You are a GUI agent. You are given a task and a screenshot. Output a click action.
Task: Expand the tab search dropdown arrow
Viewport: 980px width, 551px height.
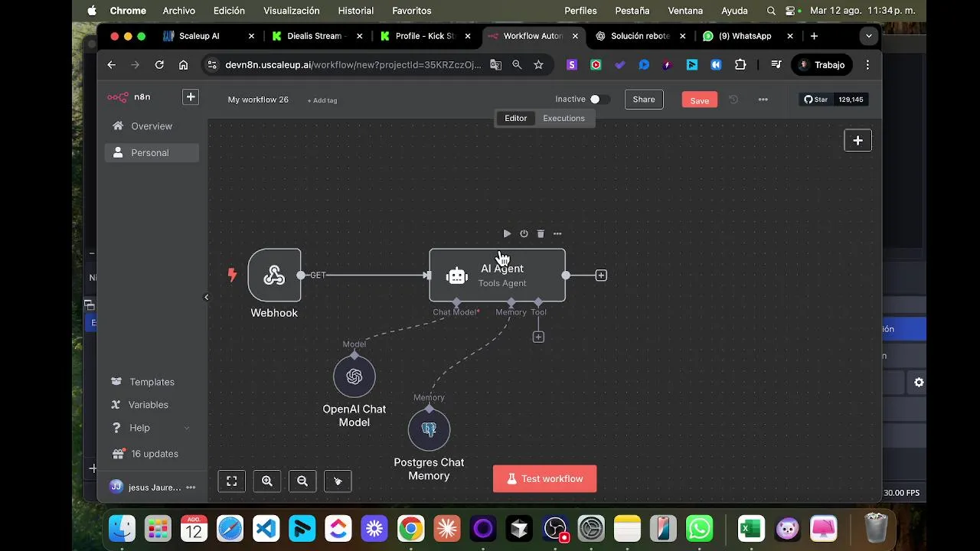pos(868,36)
